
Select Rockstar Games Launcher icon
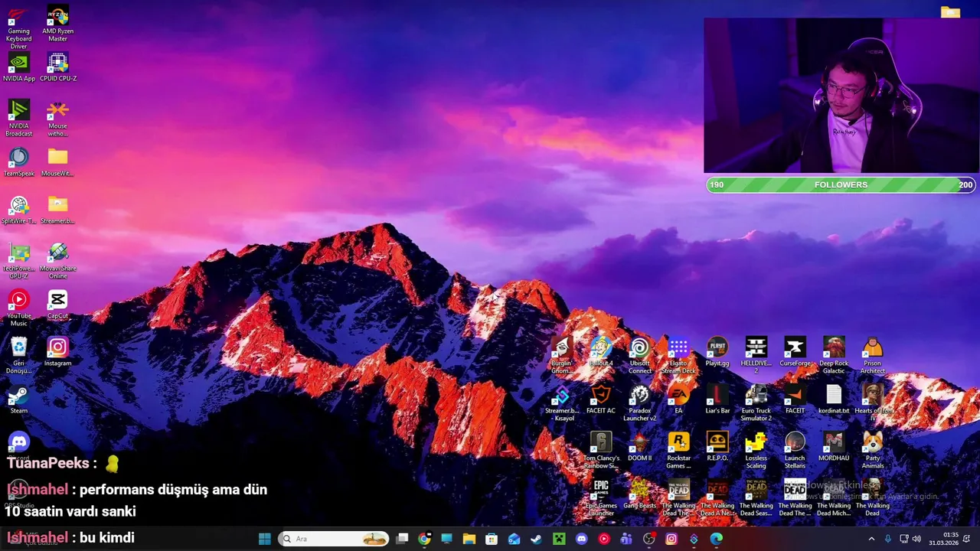point(678,451)
